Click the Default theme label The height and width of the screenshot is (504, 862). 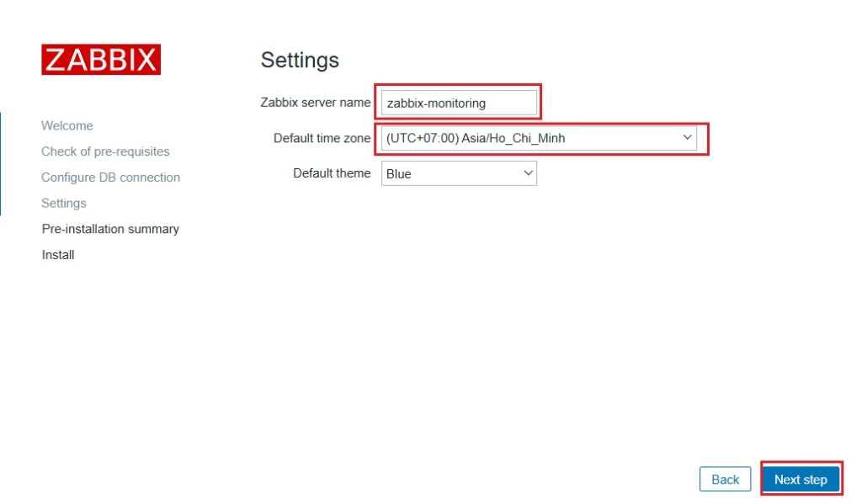point(332,173)
